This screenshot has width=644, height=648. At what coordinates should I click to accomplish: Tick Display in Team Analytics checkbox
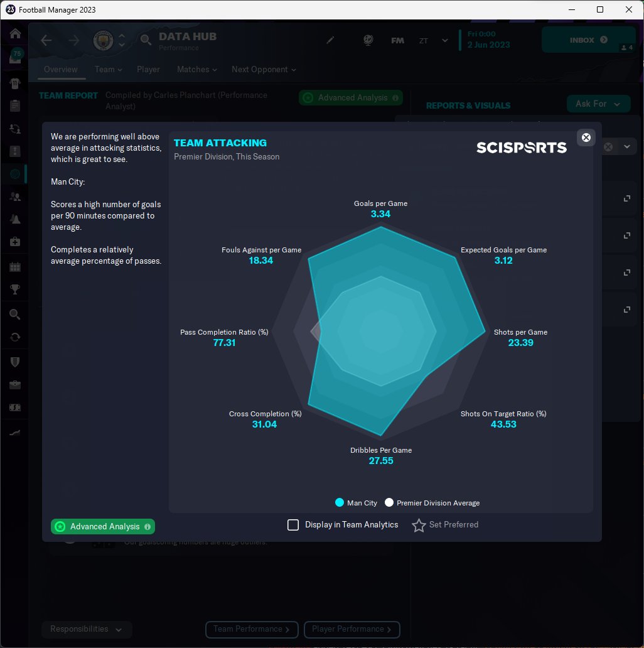[x=293, y=525]
